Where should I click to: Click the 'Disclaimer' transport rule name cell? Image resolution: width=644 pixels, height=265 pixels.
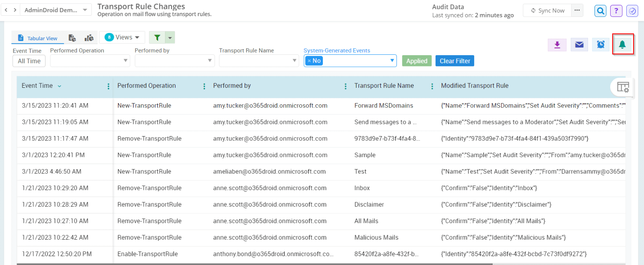click(x=369, y=205)
